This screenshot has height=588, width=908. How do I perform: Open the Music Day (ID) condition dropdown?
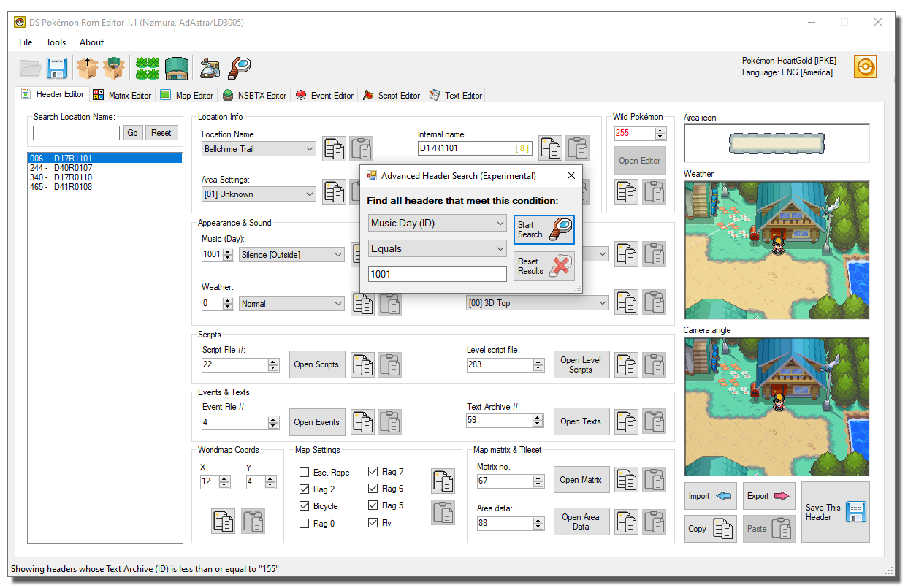click(438, 224)
